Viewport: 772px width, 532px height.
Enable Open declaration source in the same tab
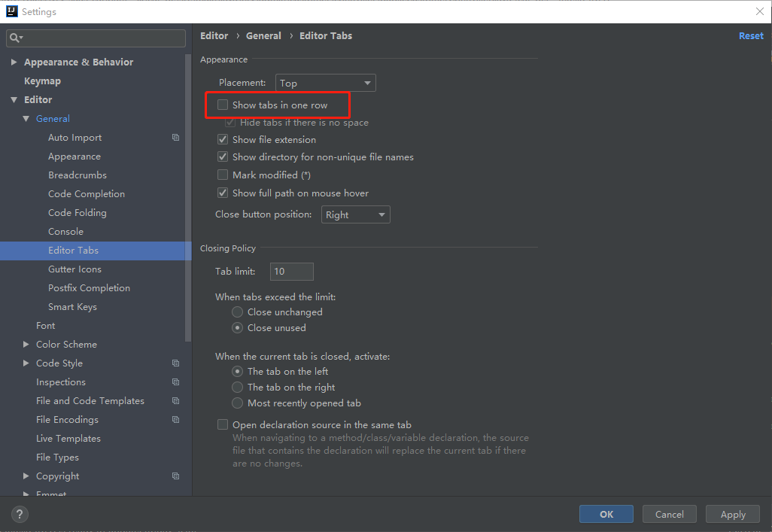click(223, 424)
